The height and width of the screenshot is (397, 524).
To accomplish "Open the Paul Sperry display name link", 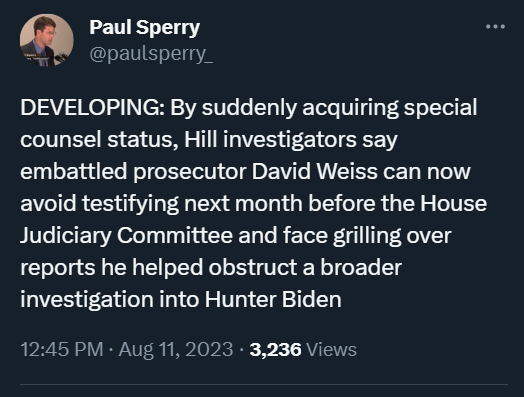I will point(144,27).
